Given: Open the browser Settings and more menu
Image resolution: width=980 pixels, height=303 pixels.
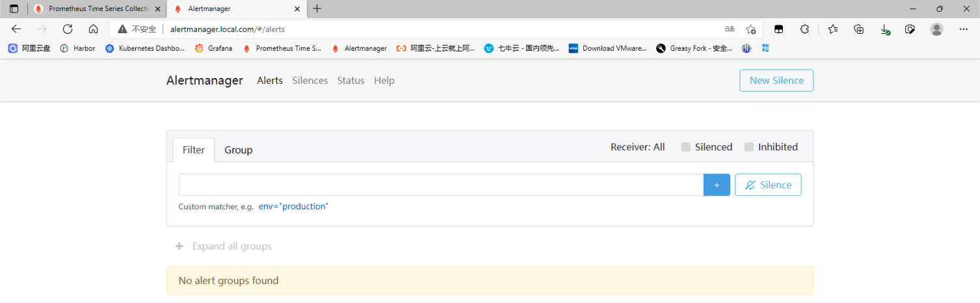Looking at the screenshot, I should tap(964, 29).
